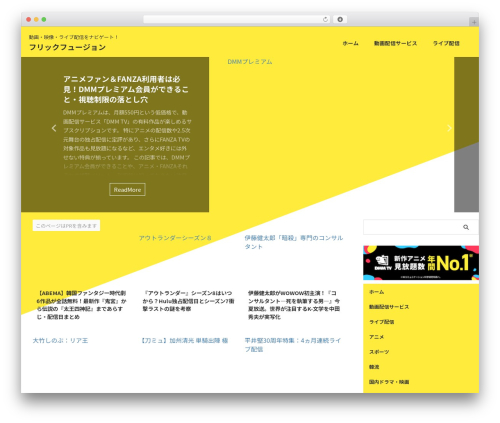Open 平井堅30周年特集 ライブ配信 link
The height and width of the screenshot is (423, 500).
click(x=293, y=345)
